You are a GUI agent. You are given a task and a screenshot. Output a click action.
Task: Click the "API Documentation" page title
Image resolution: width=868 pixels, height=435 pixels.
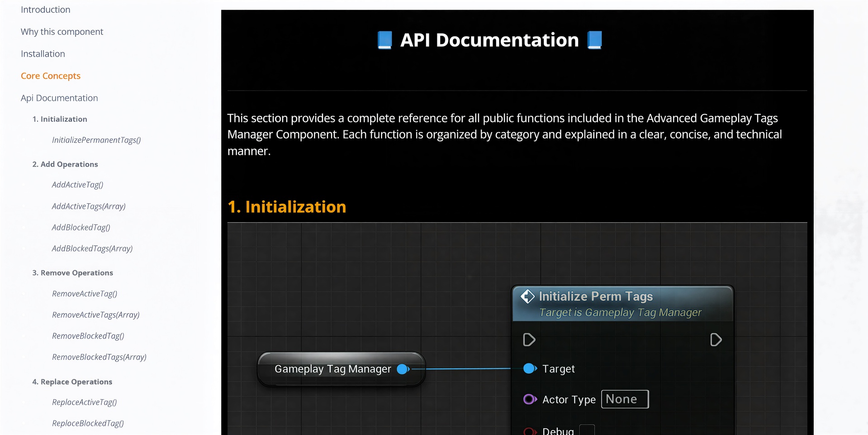(489, 40)
